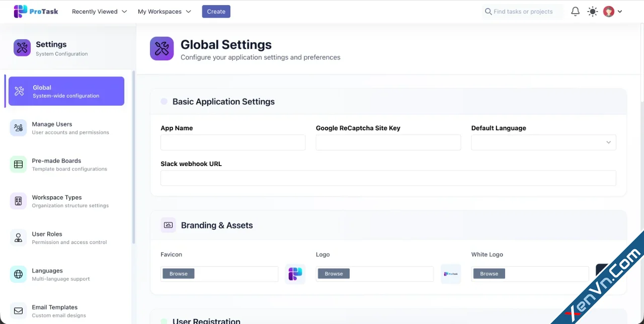The width and height of the screenshot is (644, 324).
Task: Click the current Logo preview thumbnail
Action: pos(450,273)
